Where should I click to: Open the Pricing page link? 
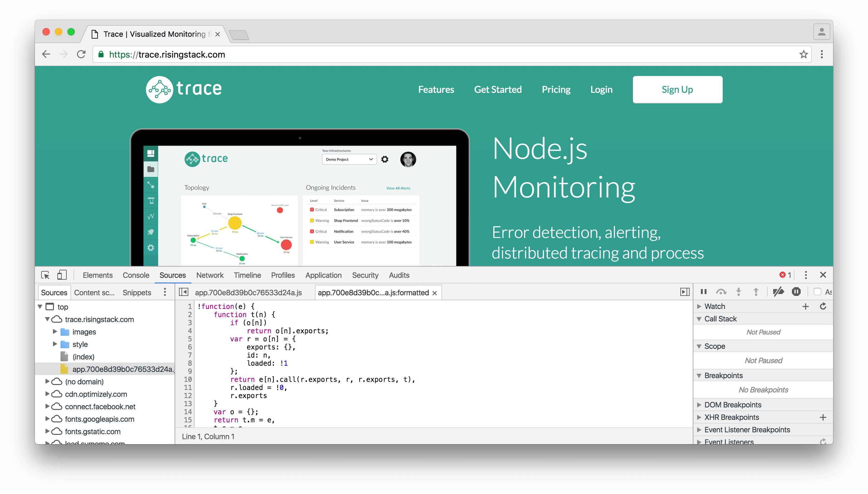point(556,89)
